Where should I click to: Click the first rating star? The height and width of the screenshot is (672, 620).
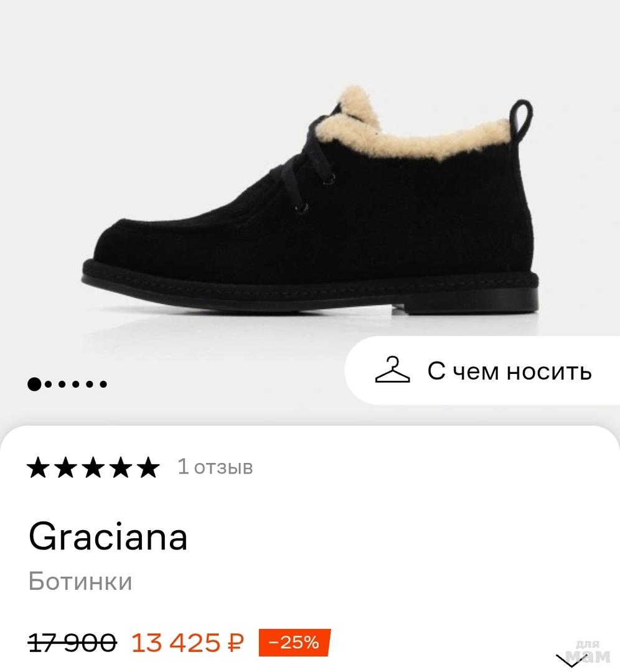click(x=38, y=467)
